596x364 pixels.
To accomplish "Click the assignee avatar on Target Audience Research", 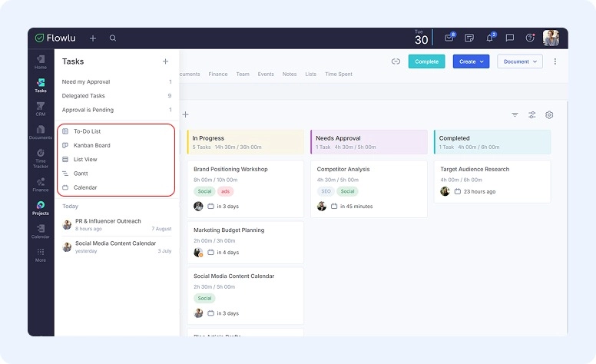I will (x=445, y=191).
